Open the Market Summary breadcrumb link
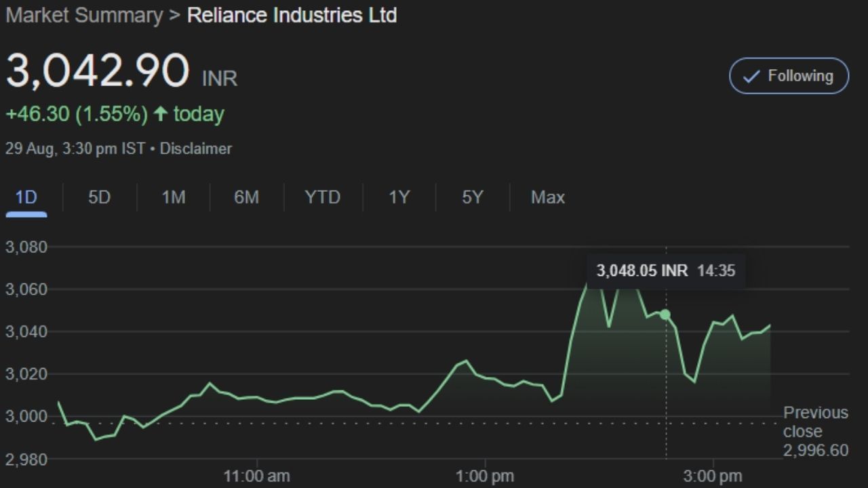This screenshot has width=868, height=488. pyautogui.click(x=84, y=16)
